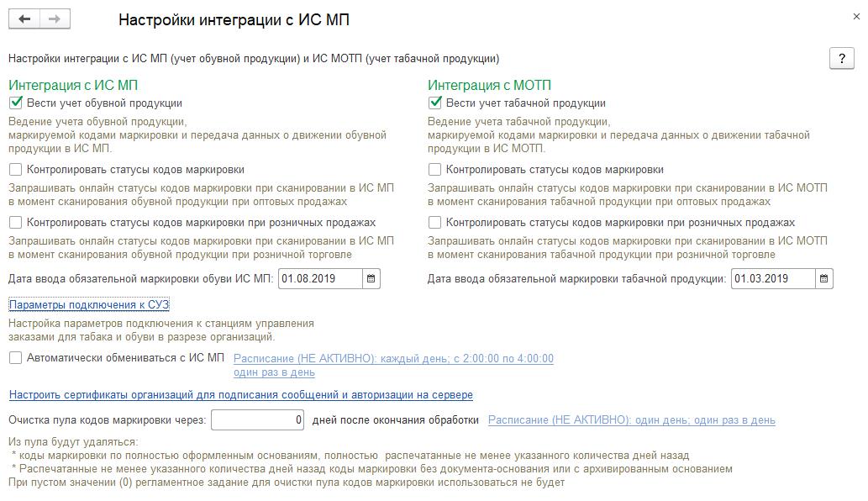
Task: Uncheck 'Вести учет обувной продукции'
Action: pyautogui.click(x=16, y=103)
